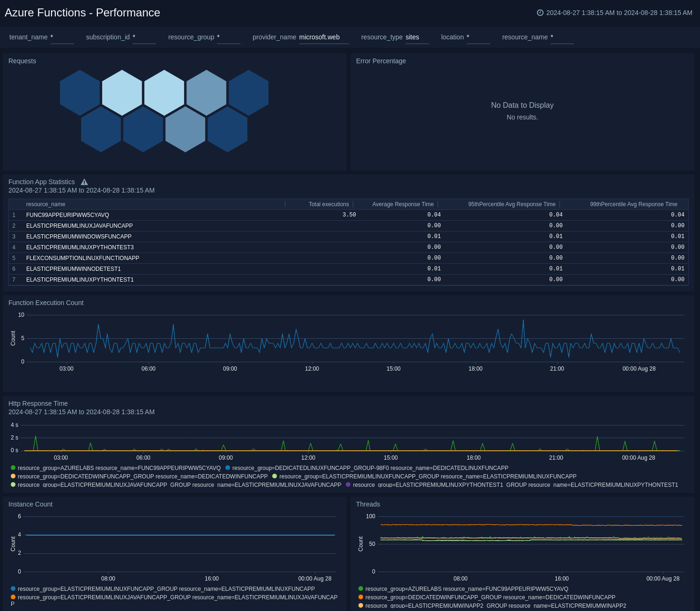Click purple ELASTICPREMIUMLINUXPYTHONTEST1 legend dot
The height and width of the screenshot is (611, 700).
point(348,484)
